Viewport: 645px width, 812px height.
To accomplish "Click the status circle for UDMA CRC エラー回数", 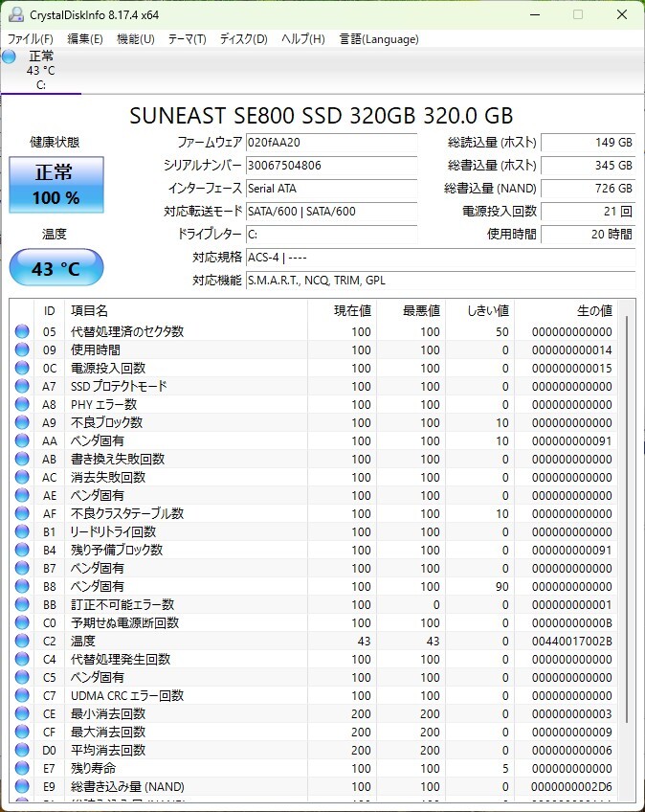I will [x=22, y=695].
